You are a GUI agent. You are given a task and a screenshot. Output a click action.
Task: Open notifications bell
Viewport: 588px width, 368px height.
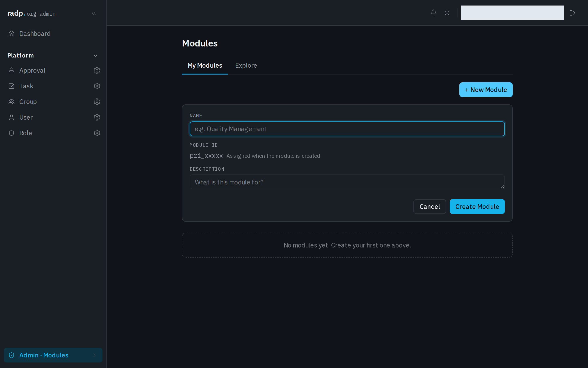[x=433, y=13]
